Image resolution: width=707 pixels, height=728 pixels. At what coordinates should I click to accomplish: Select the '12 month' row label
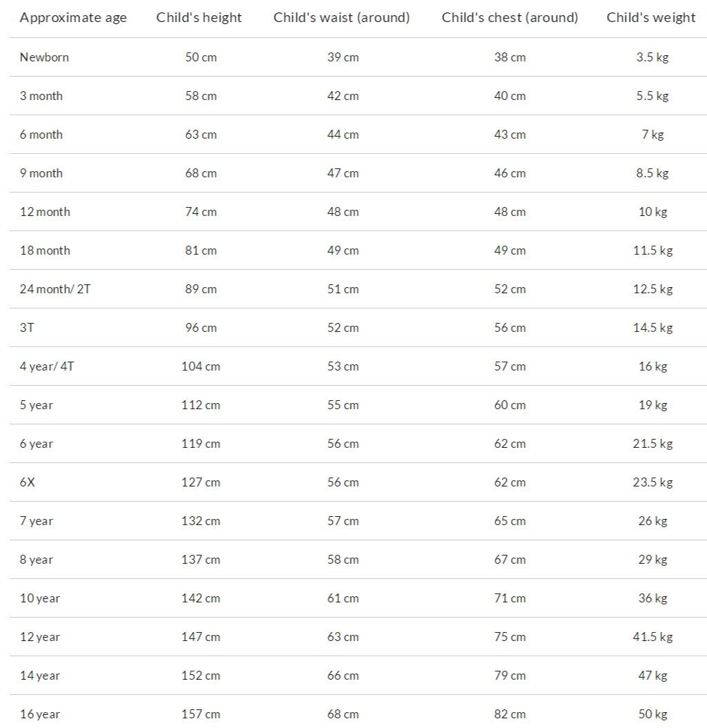[45, 211]
